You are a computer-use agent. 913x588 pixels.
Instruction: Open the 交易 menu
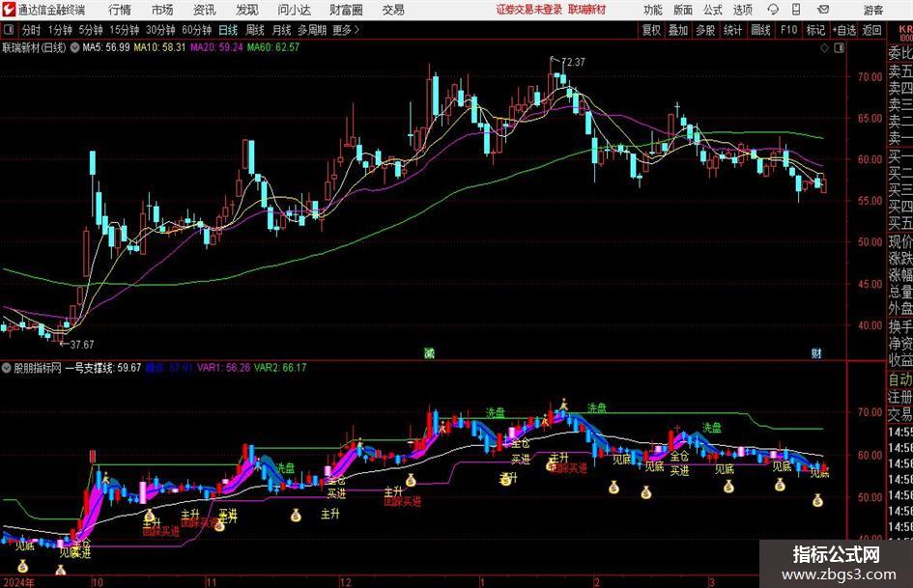pyautogui.click(x=393, y=10)
